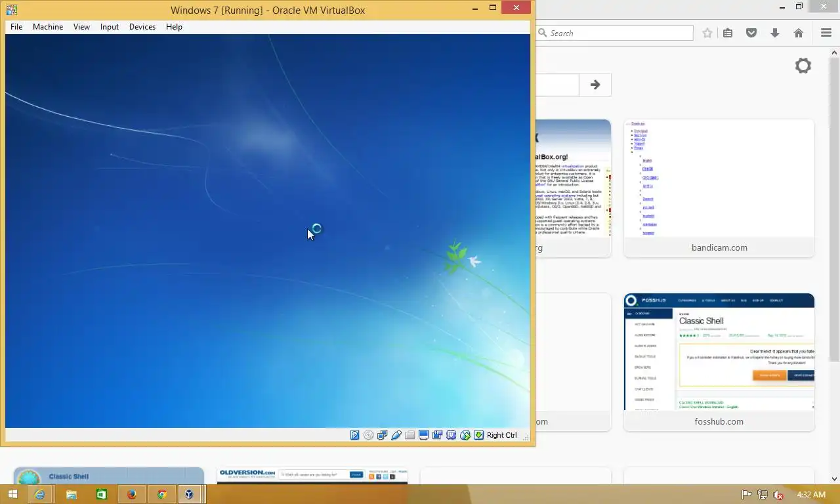Screen dimensions: 840x504
Task: Open the bandicam.com tile thumbnail
Action: [719, 178]
